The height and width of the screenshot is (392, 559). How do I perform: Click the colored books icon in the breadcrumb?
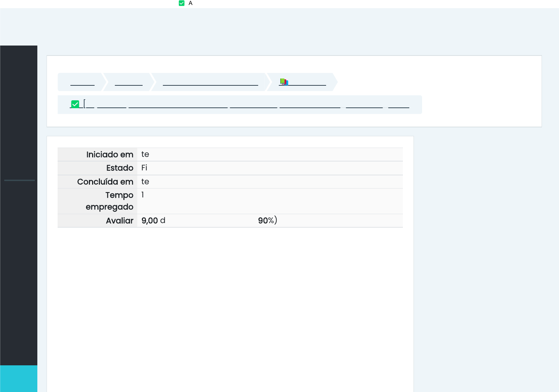click(x=284, y=82)
